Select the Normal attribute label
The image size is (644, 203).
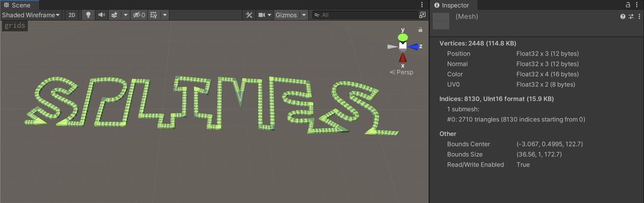[x=458, y=64]
